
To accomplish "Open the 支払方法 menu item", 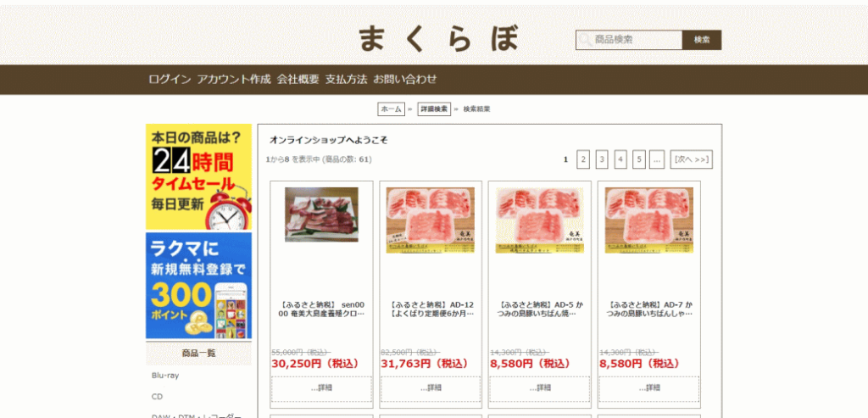I will (347, 79).
